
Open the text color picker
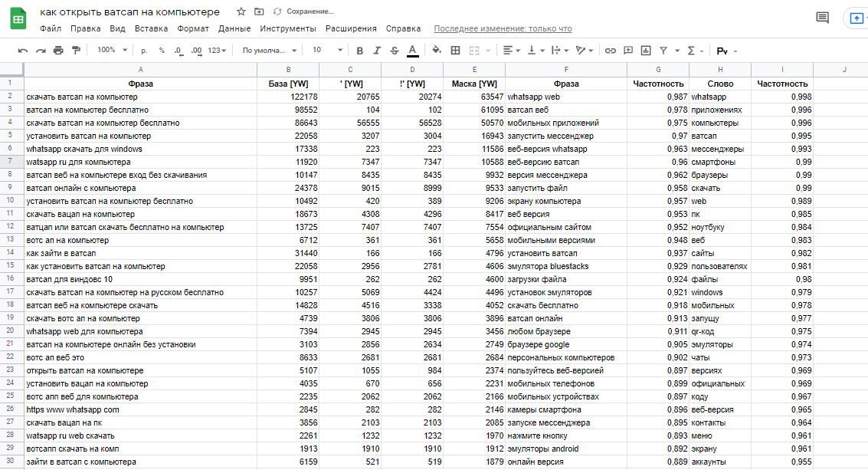(412, 51)
